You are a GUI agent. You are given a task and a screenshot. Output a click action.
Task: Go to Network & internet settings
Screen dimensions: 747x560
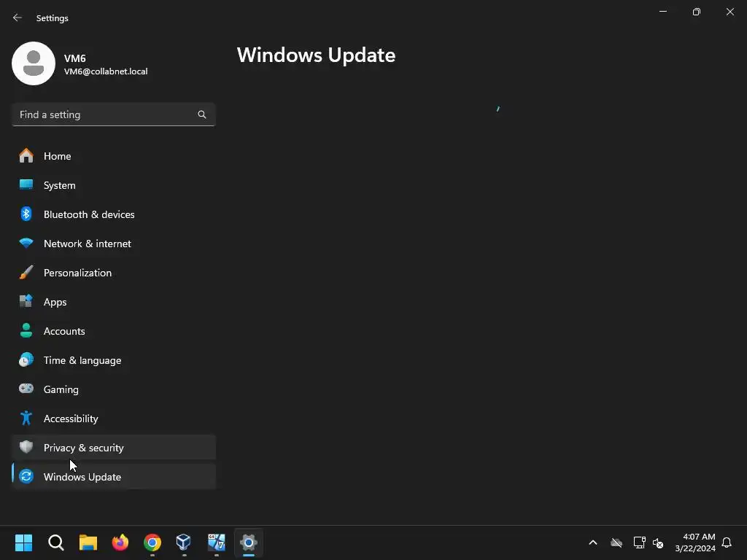113,244
